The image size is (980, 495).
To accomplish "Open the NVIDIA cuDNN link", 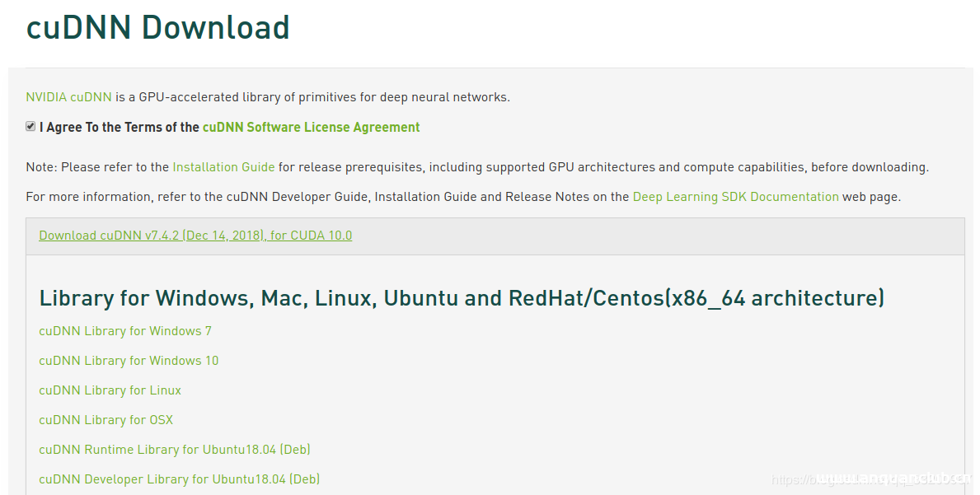I will click(68, 96).
